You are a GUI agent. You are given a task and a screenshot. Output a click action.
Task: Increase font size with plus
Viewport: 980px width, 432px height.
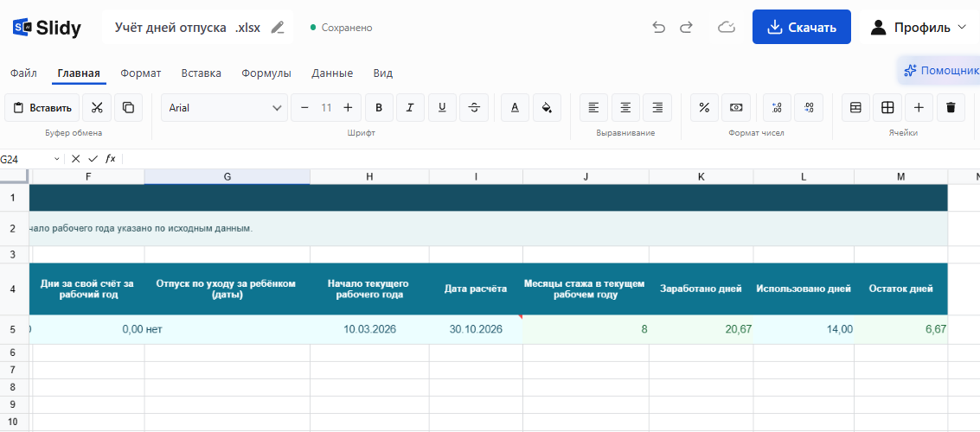(348, 107)
